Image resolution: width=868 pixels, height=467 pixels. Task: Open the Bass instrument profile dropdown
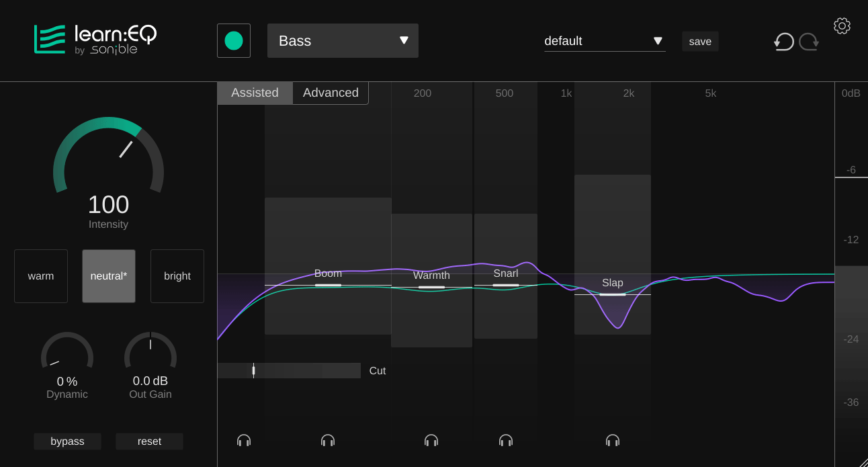click(x=343, y=41)
